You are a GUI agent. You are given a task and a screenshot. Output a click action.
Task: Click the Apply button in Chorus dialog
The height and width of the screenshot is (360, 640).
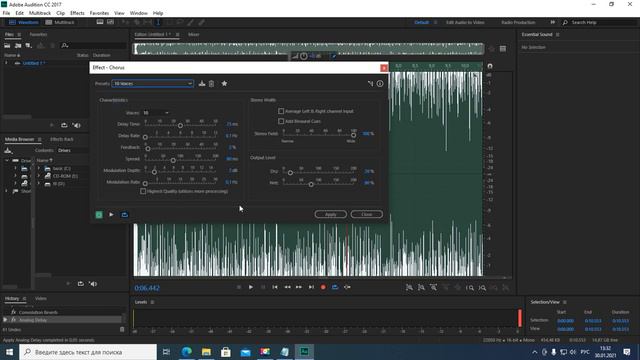[331, 214]
